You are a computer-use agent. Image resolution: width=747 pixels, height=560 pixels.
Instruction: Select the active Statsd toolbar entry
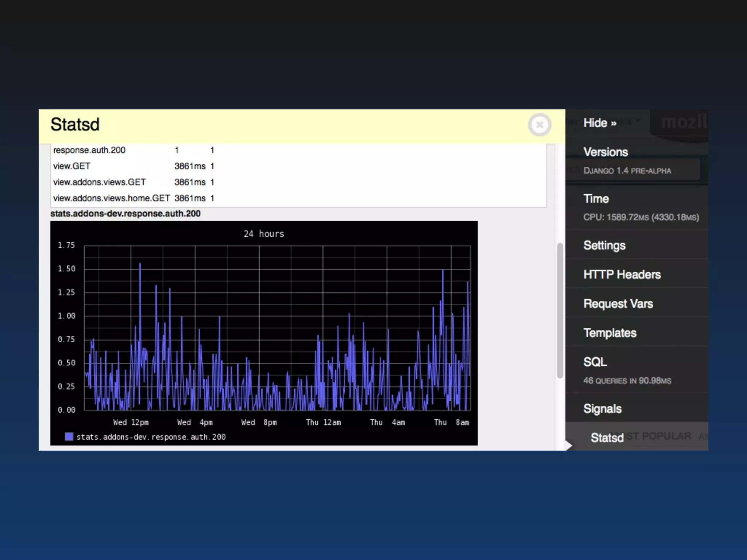point(607,437)
